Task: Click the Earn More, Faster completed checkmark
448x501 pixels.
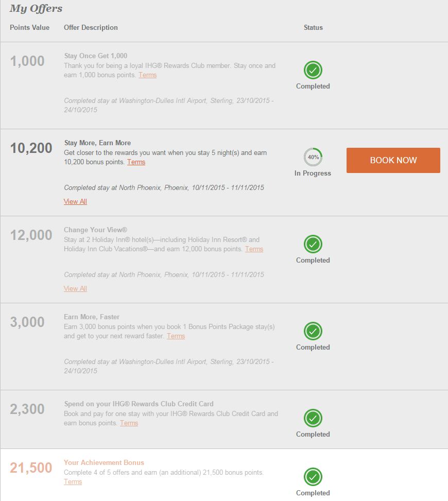Action: point(313,331)
